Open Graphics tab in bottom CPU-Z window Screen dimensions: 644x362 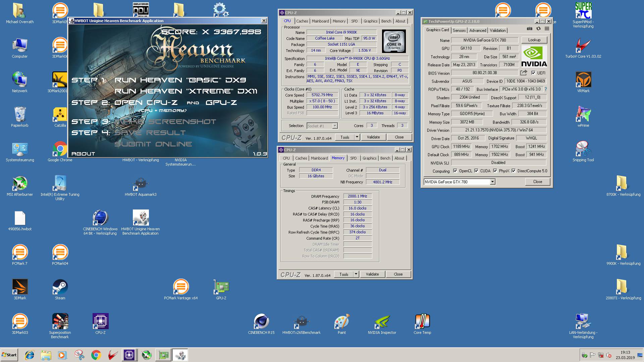(x=369, y=158)
